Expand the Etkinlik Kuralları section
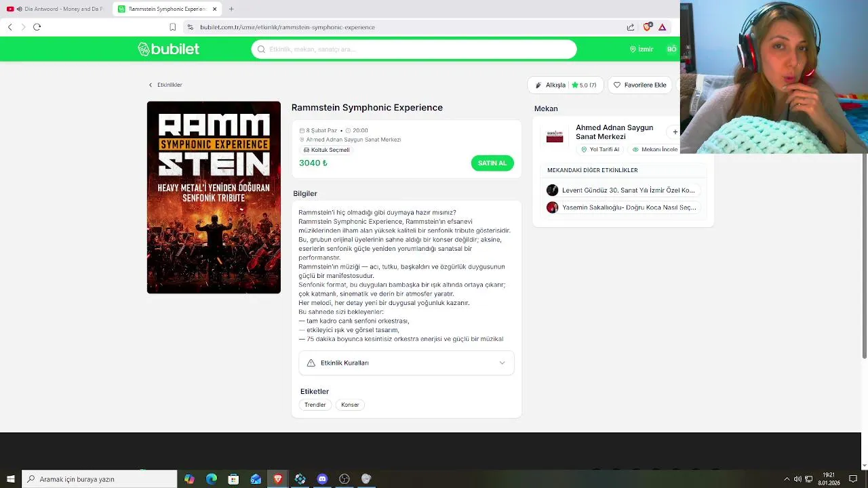This screenshot has height=488, width=868. click(406, 363)
